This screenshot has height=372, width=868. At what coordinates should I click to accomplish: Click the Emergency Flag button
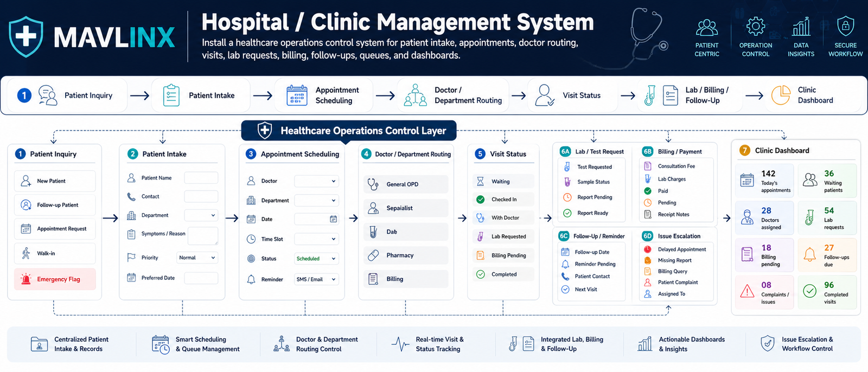pyautogui.click(x=55, y=279)
